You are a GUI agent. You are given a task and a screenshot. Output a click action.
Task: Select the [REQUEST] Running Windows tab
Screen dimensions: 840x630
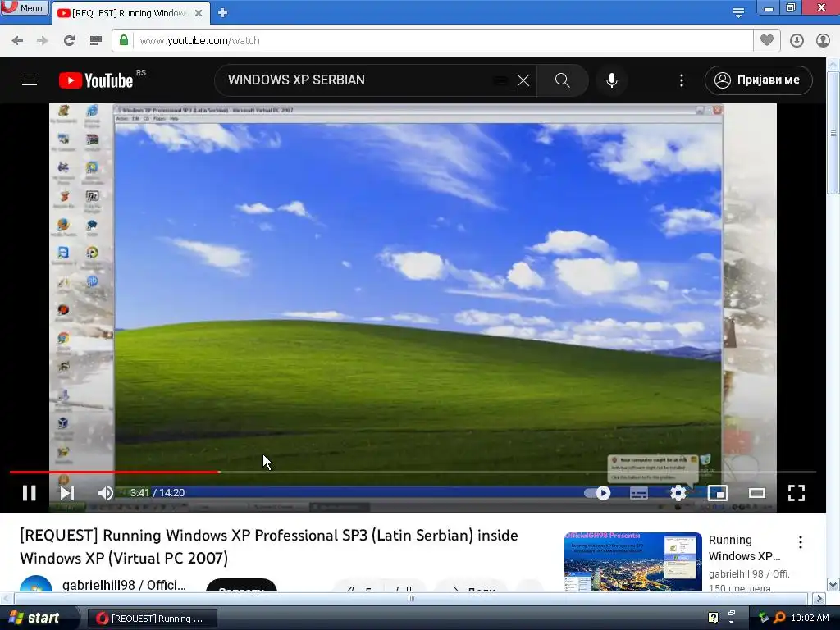tap(129, 13)
